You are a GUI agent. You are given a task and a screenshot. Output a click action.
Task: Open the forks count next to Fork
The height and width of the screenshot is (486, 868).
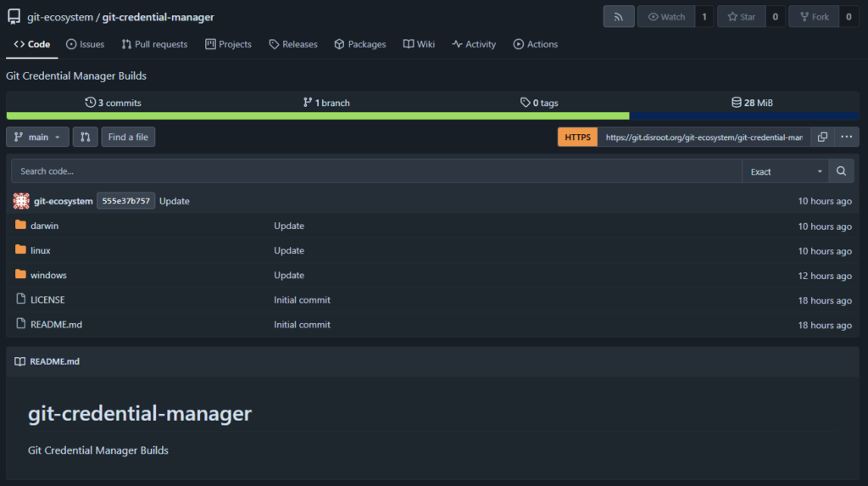click(x=849, y=17)
